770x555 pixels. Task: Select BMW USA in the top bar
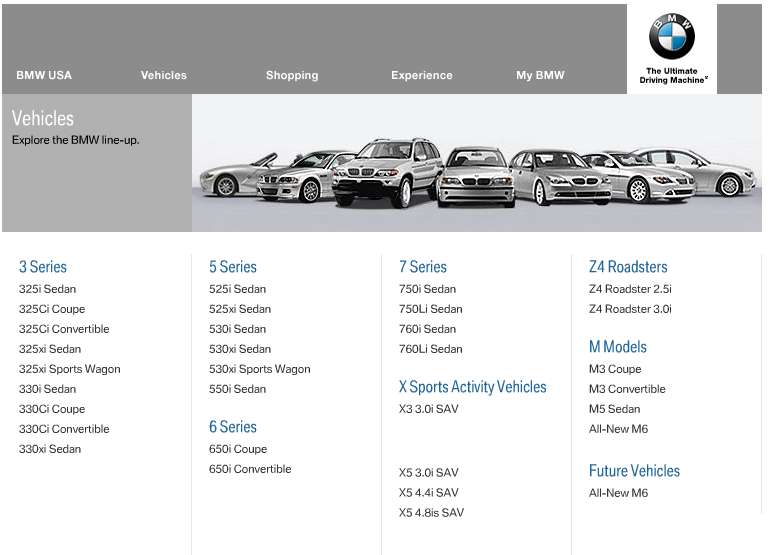(x=44, y=75)
